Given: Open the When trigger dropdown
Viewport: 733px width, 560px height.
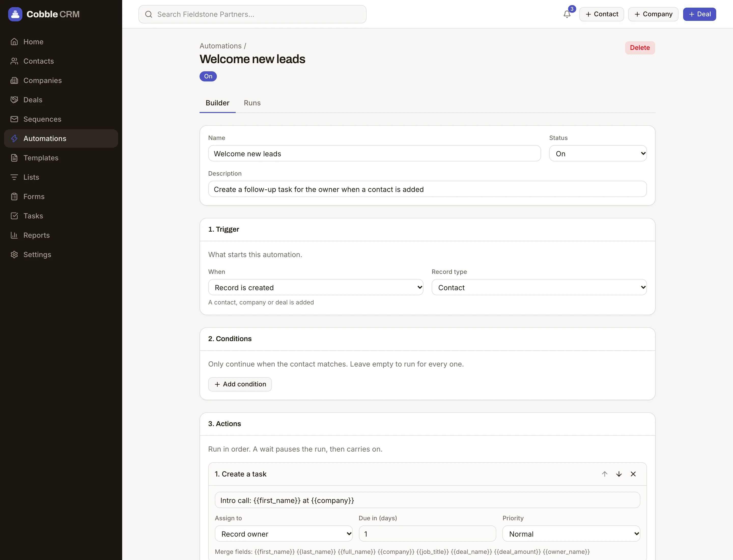Looking at the screenshot, I should tap(316, 287).
